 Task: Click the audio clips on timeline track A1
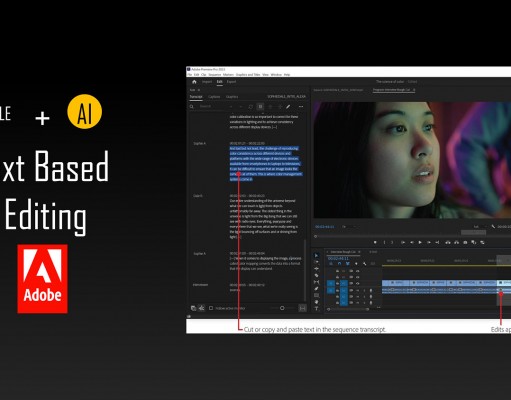[x=446, y=291]
